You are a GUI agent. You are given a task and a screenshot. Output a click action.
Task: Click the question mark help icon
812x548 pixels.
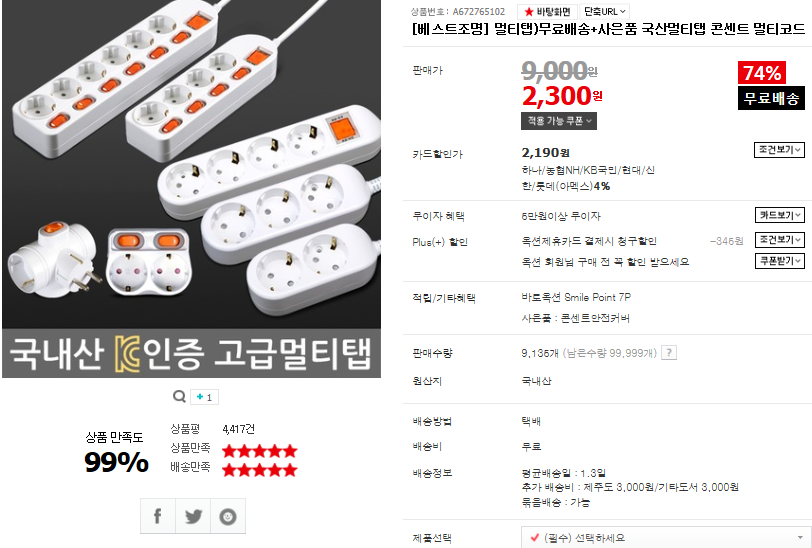point(669,352)
